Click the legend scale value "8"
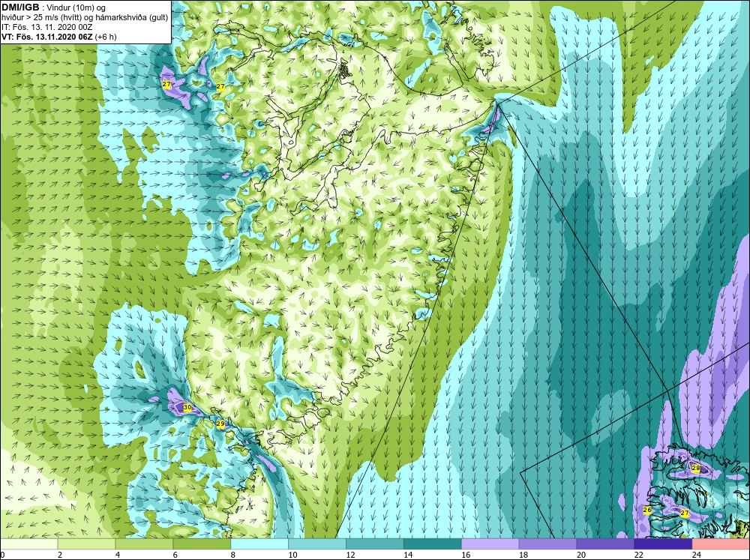Screen dimensions: 750x560 tap(233, 555)
